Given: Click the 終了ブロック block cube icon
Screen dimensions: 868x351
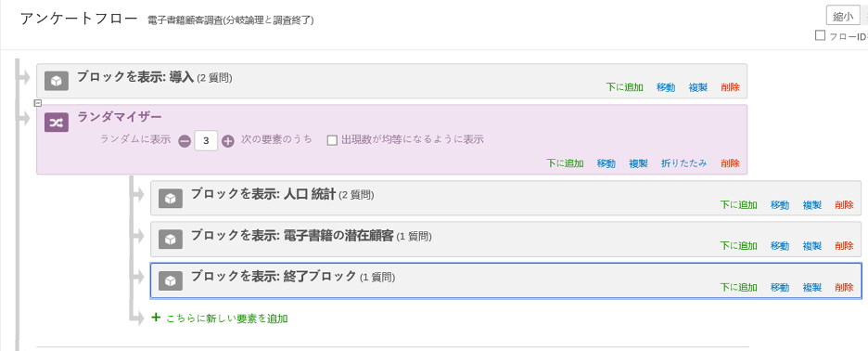Looking at the screenshot, I should coord(171,280).
